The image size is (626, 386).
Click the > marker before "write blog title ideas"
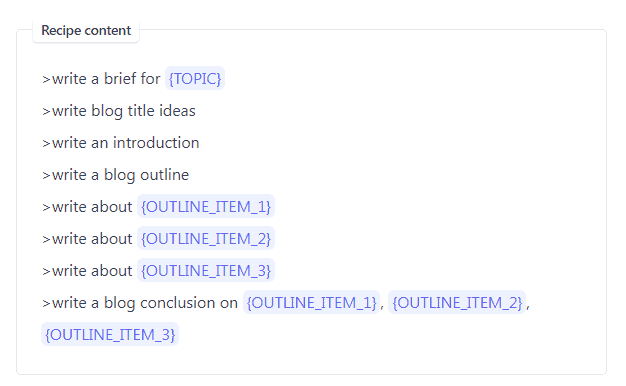pos(46,111)
